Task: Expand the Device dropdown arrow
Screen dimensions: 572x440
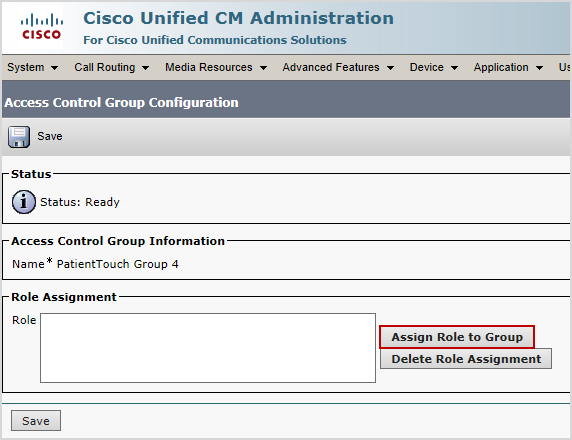Action: coord(454,68)
